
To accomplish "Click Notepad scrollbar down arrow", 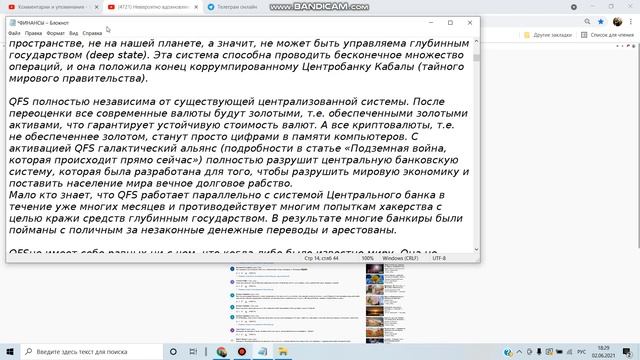I will tap(476, 249).
